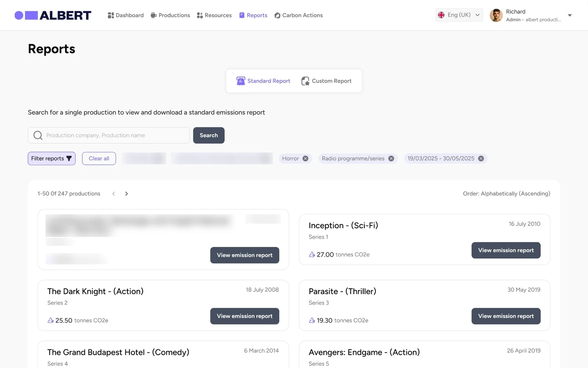Viewport: 588px width, 368px height.
Task: Click the Reports nav icon
Action: (x=242, y=15)
